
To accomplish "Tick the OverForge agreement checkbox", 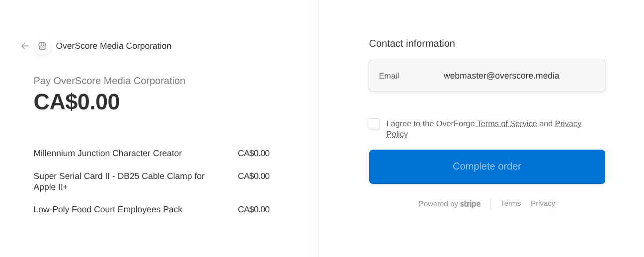I will pos(374,124).
